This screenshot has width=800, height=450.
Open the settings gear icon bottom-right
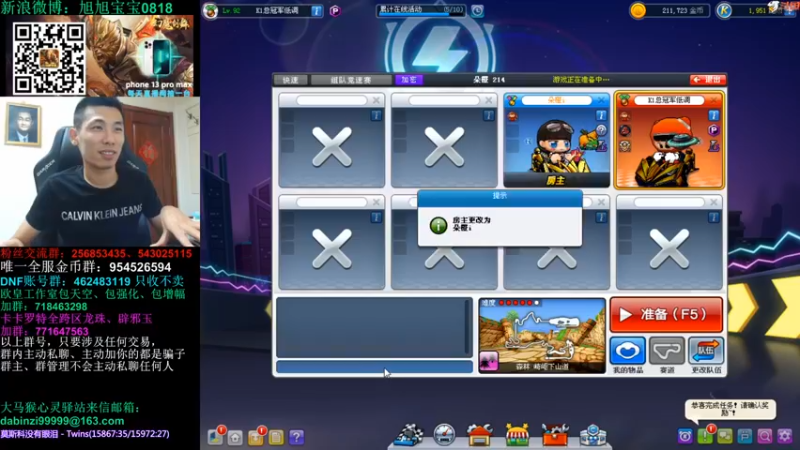click(785, 436)
